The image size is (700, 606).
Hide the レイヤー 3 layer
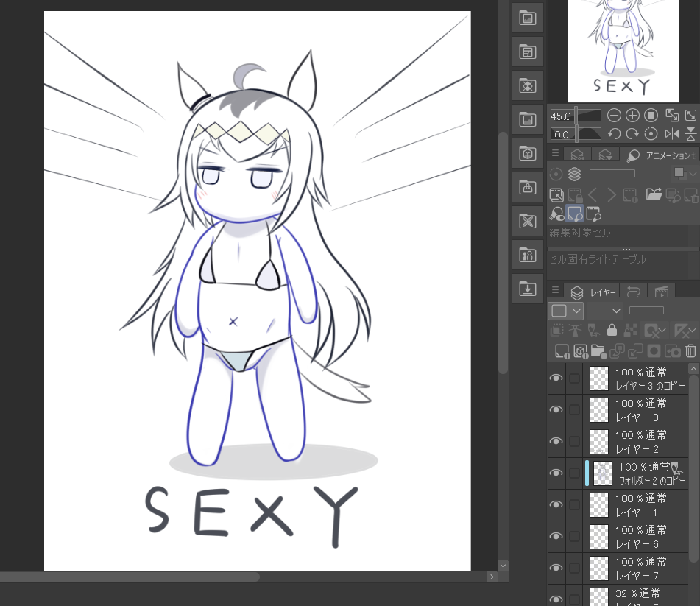(x=556, y=409)
